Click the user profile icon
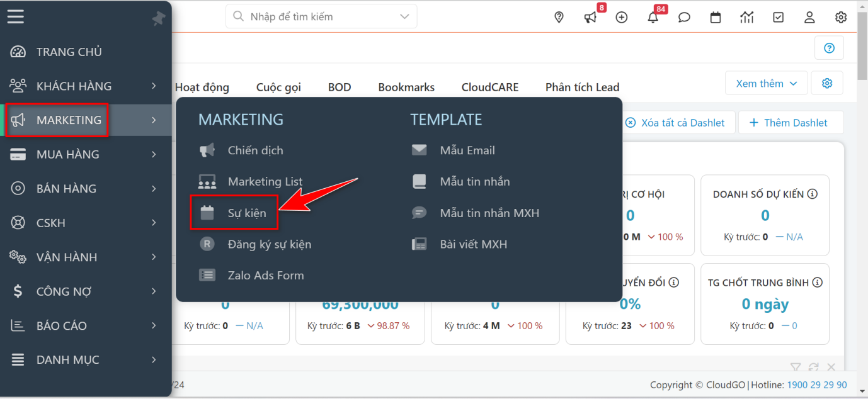 point(809,17)
